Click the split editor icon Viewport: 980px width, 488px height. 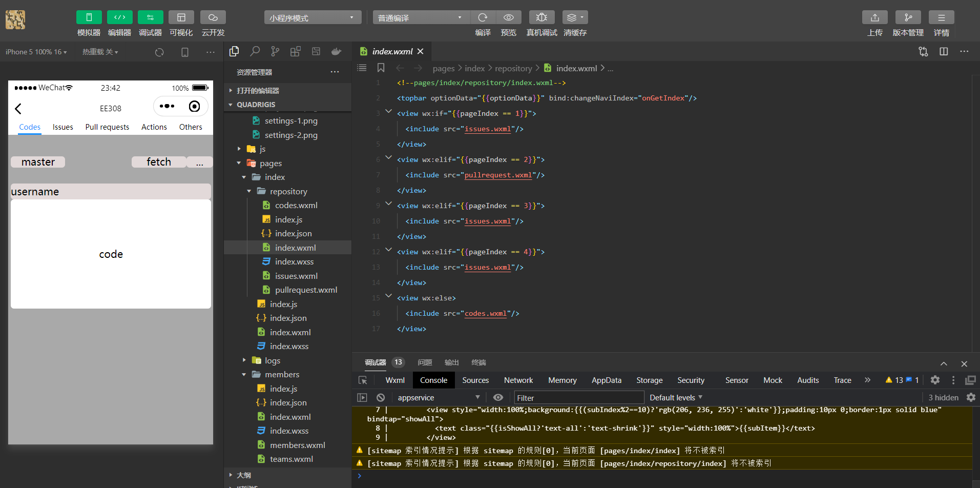click(x=944, y=51)
